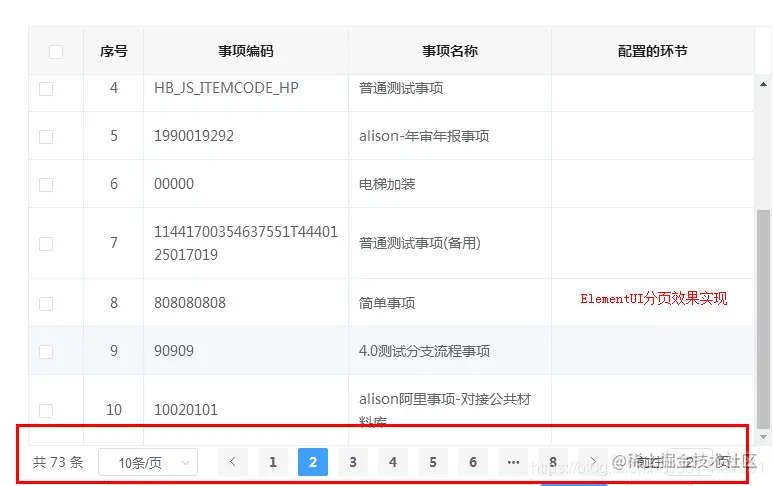Go to the next page with right arrow
The width and height of the screenshot is (773, 486).
(x=593, y=462)
